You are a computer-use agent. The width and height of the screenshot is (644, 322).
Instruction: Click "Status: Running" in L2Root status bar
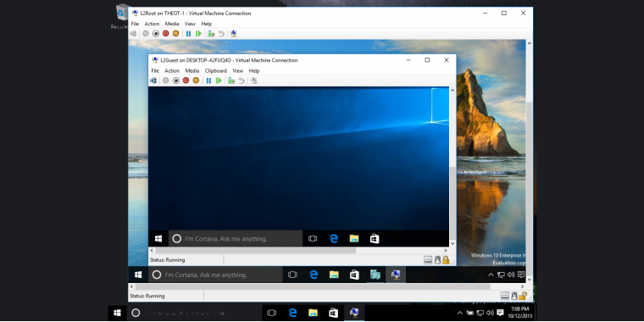[147, 296]
